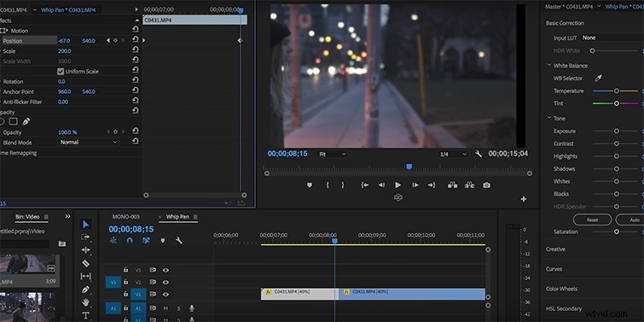
Task: Click the comparison view icon below Play
Action: pos(398,198)
